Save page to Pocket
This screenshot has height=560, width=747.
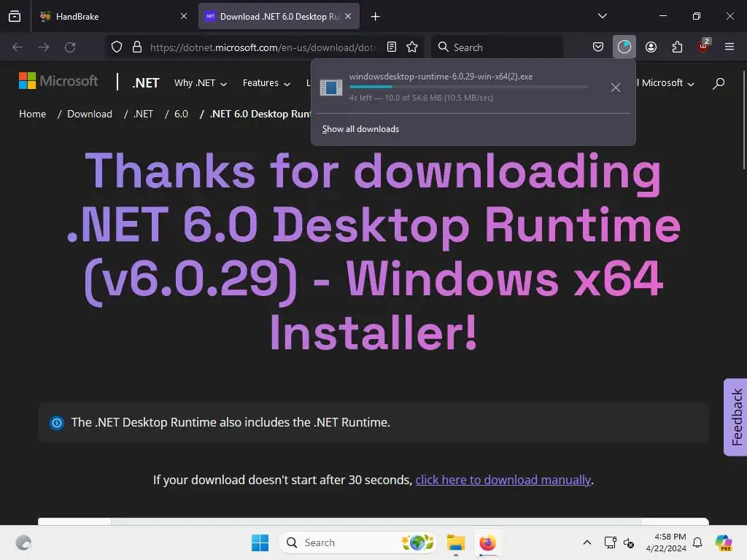point(598,47)
